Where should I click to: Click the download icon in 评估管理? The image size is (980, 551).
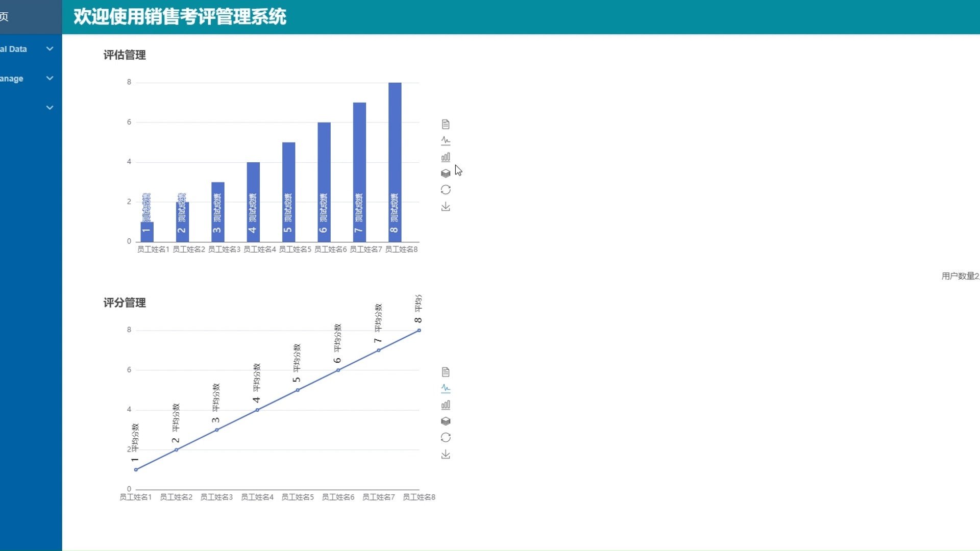(x=444, y=206)
